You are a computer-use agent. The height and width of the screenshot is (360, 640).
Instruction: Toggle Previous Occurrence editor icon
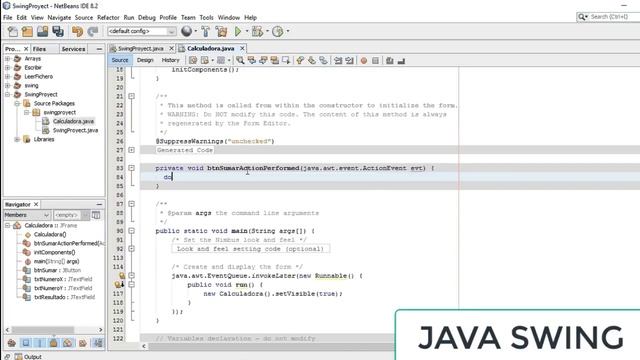251,60
